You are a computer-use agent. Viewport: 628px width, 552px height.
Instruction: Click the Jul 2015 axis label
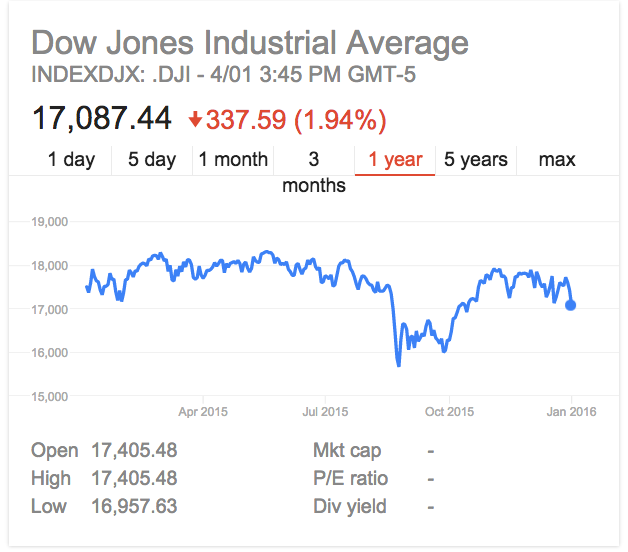(x=325, y=412)
